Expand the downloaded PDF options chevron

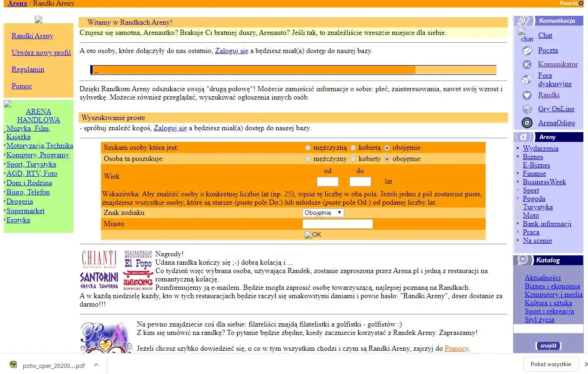96,365
